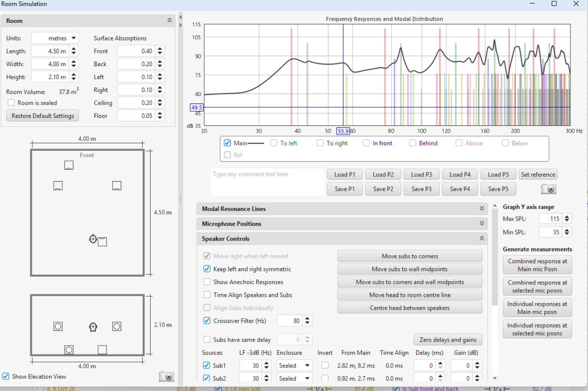Select the front subwoofer in the plan view
Image resolution: width=588 pixels, height=391 pixels.
point(69,165)
